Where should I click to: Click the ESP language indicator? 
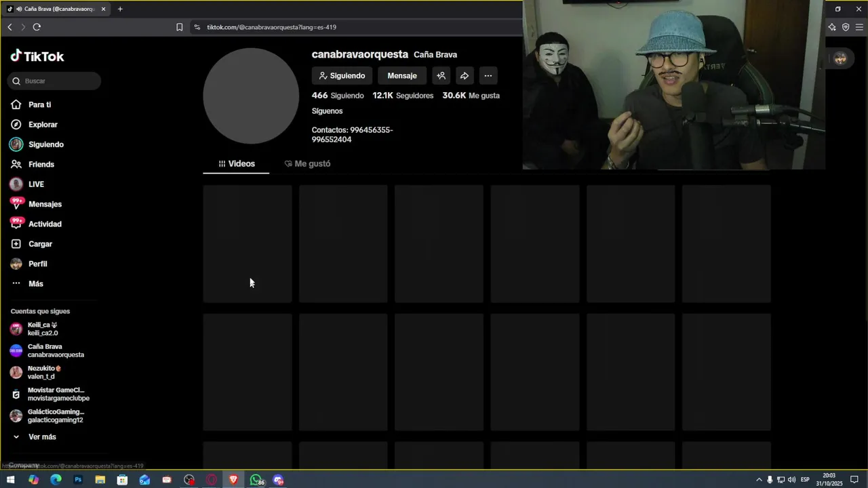click(x=805, y=480)
